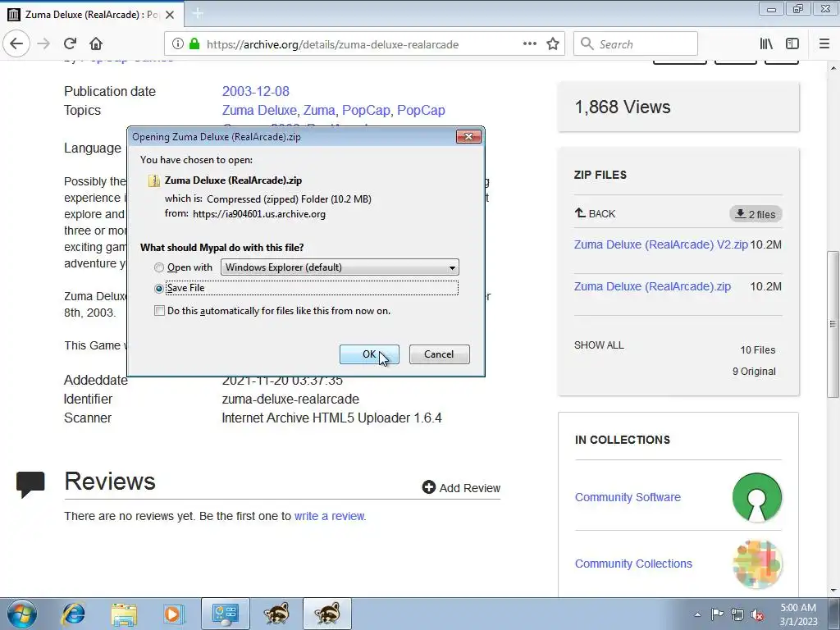The height and width of the screenshot is (630, 840).
Task: Click in the browser Search field
Action: pyautogui.click(x=636, y=44)
